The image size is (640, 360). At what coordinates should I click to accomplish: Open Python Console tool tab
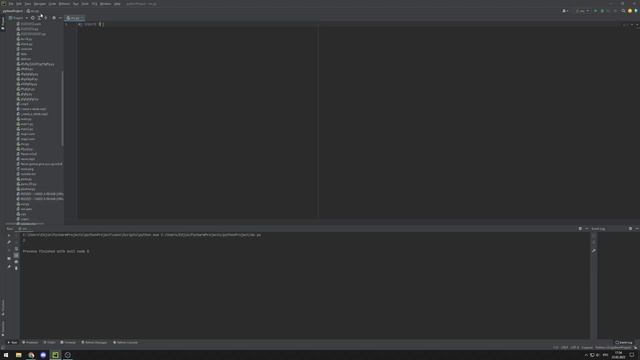click(126, 342)
